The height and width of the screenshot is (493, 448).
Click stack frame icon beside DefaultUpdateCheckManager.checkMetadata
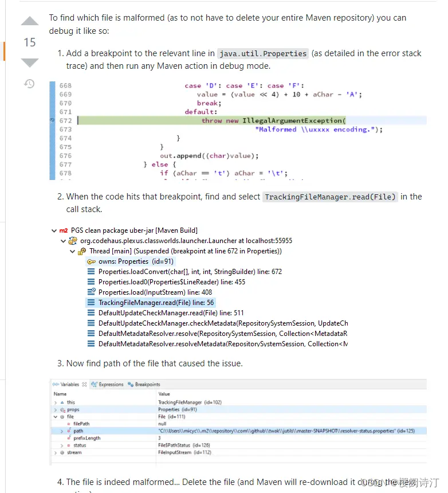click(x=91, y=323)
